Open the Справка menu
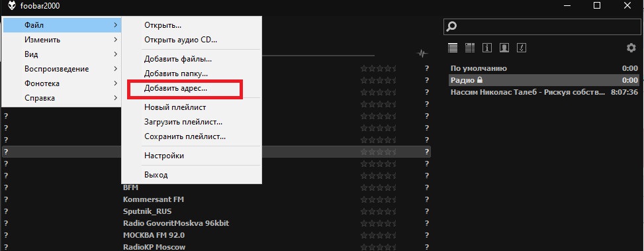The height and width of the screenshot is (251, 644). (x=62, y=98)
